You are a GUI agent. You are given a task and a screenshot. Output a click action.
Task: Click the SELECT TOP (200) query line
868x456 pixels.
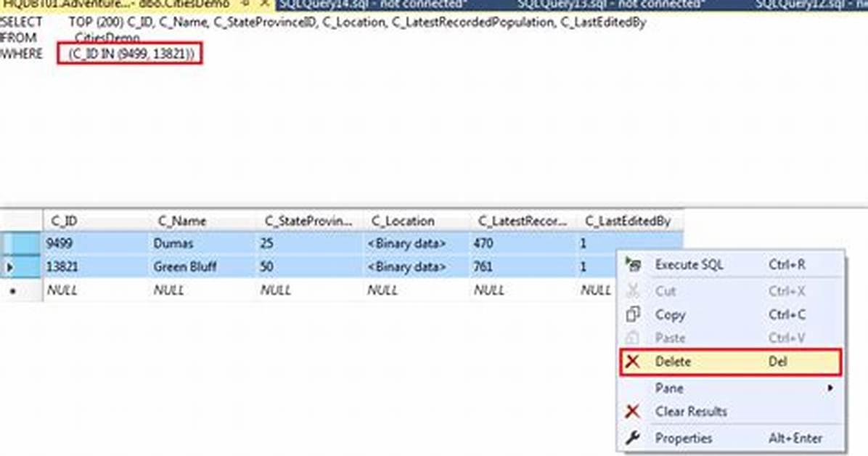pos(323,23)
